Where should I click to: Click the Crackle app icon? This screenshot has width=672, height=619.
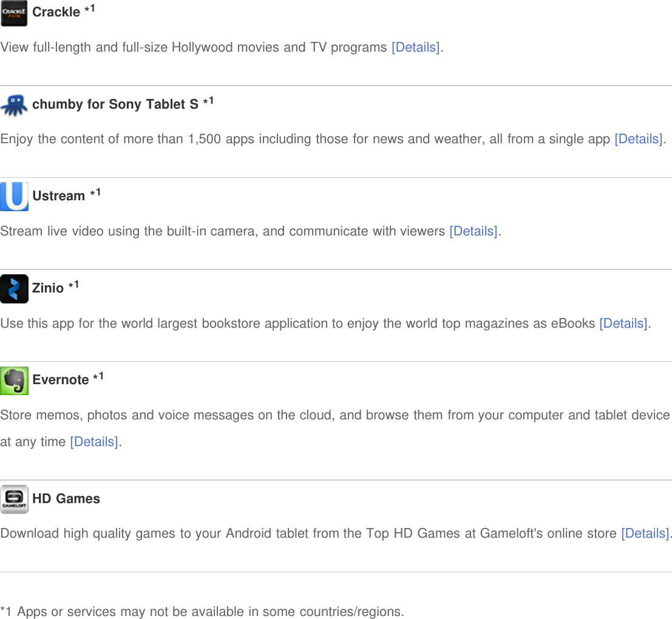[14, 13]
